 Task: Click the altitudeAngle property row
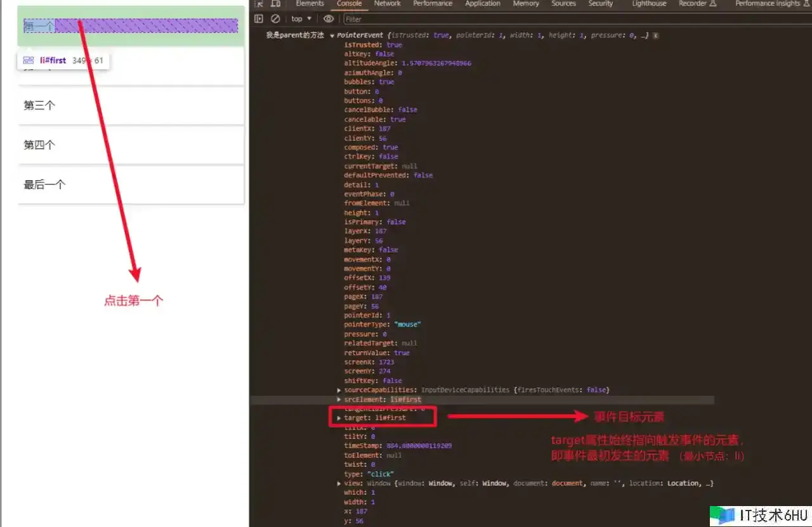coord(408,63)
